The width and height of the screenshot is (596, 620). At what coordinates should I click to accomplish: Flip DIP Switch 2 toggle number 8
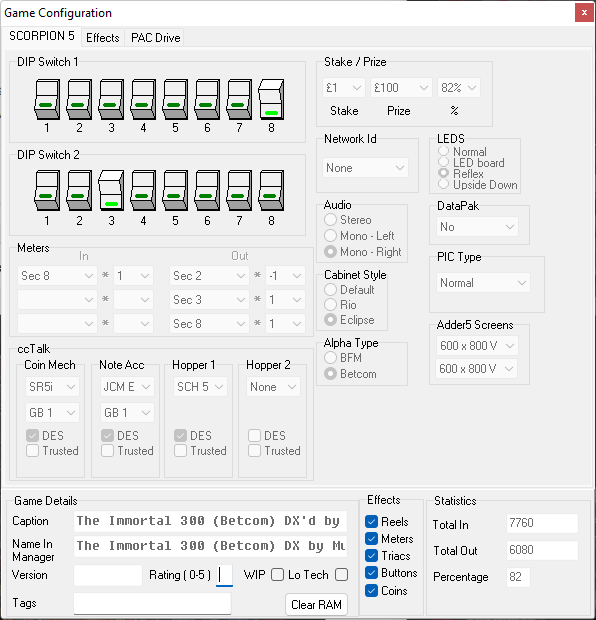click(271, 191)
